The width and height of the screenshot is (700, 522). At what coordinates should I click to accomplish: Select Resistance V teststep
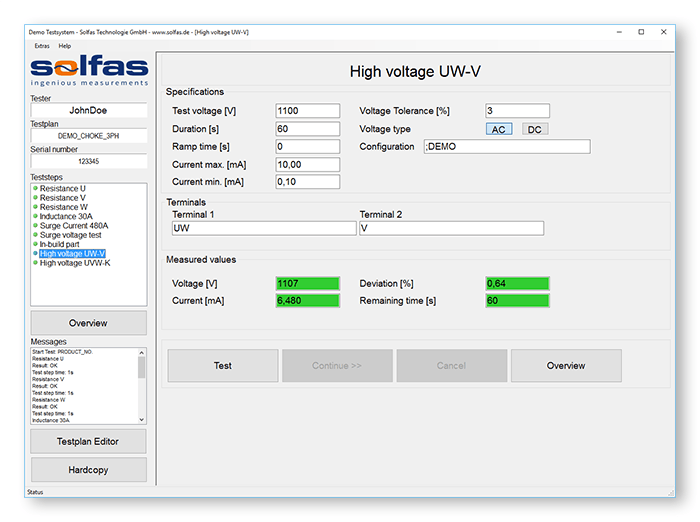point(62,198)
